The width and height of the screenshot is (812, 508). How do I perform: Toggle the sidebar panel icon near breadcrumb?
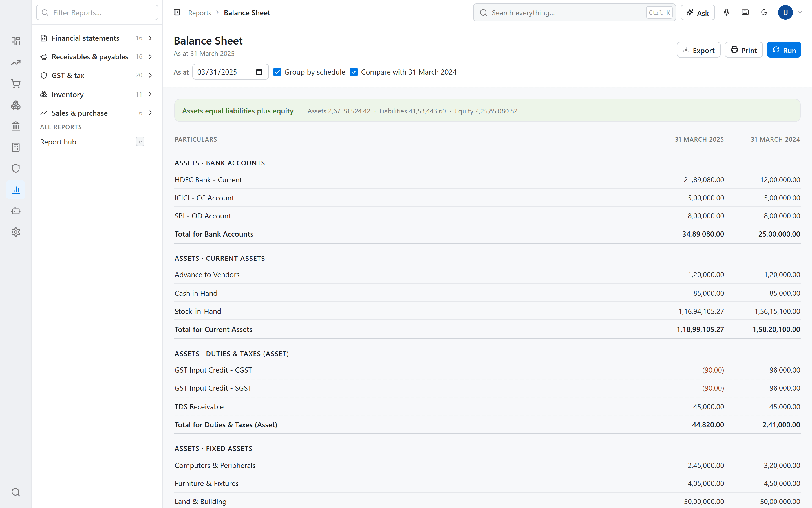(177, 12)
